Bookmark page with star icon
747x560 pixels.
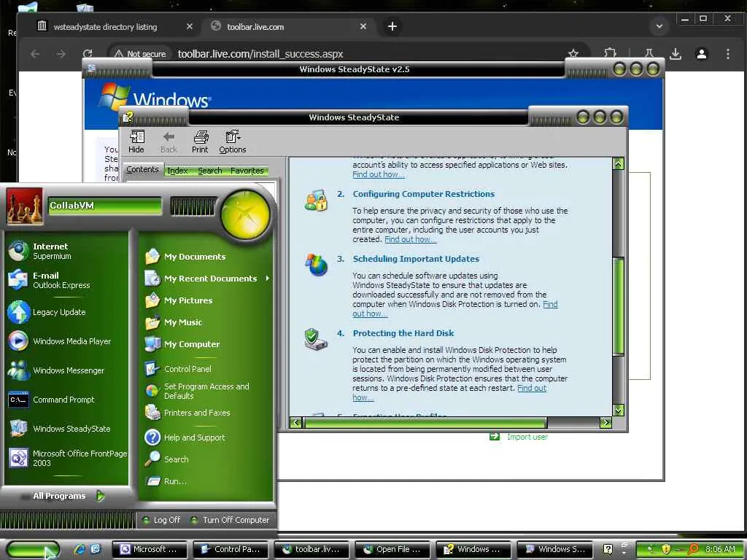(573, 53)
